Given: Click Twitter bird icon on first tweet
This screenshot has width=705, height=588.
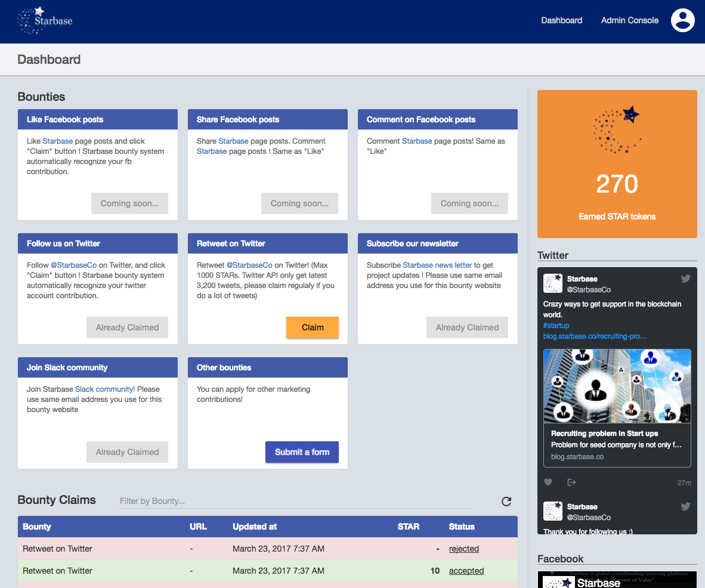Looking at the screenshot, I should coord(685,278).
